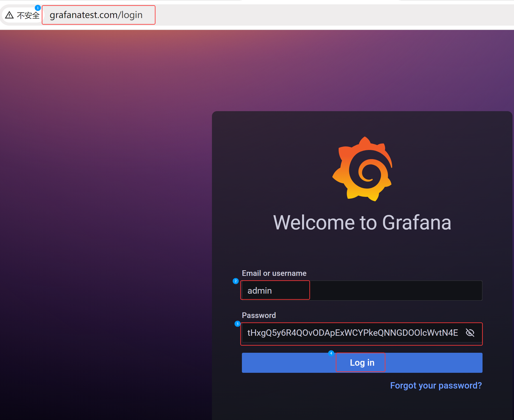
Task: Click blue annotation marker number 2
Action: (236, 281)
